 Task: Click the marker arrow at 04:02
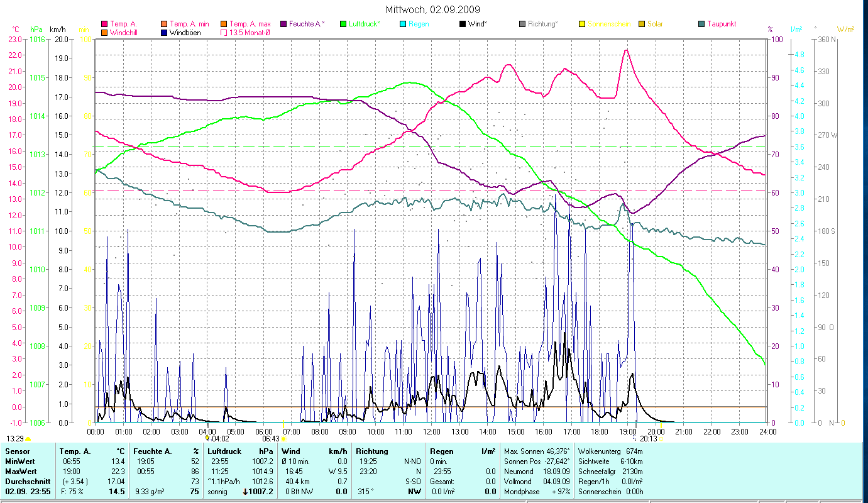coord(207,438)
